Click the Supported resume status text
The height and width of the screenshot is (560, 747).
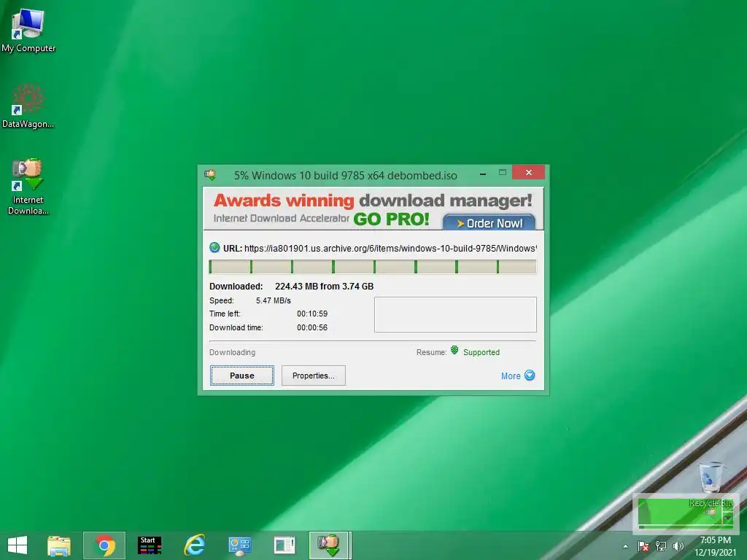[x=481, y=352]
